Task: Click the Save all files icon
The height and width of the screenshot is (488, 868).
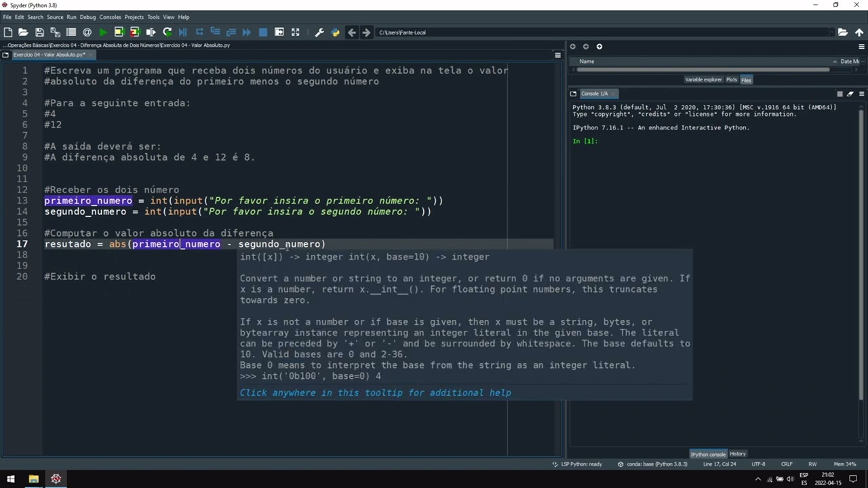Action: coord(55,32)
